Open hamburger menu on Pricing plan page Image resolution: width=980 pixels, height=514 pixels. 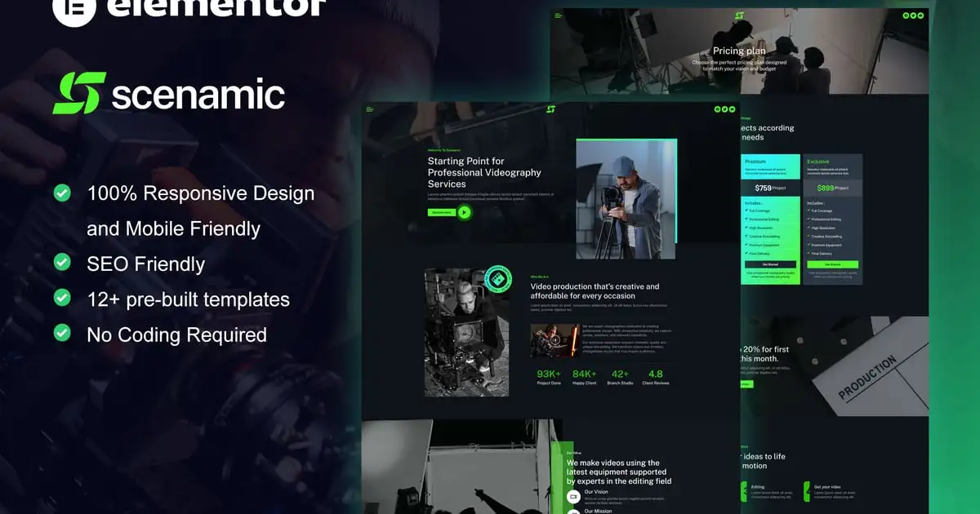pos(559,16)
